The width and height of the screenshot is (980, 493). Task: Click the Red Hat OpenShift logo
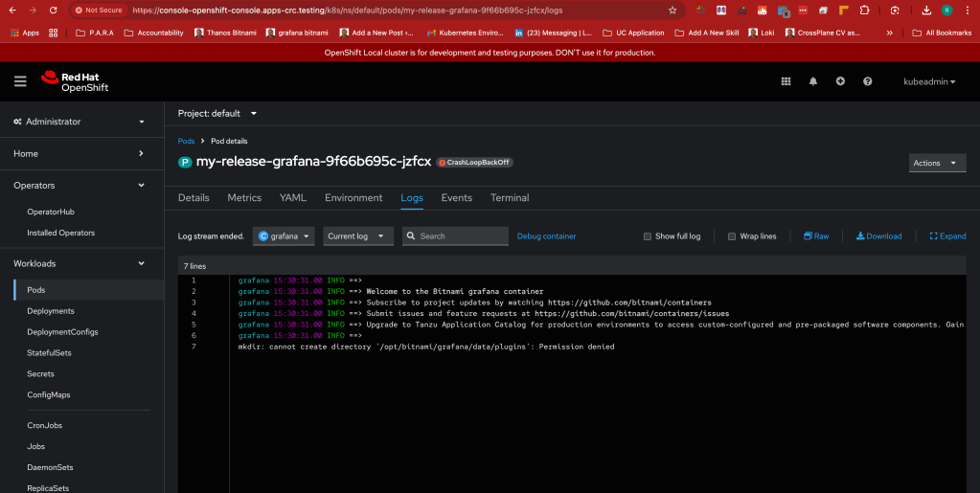75,82
